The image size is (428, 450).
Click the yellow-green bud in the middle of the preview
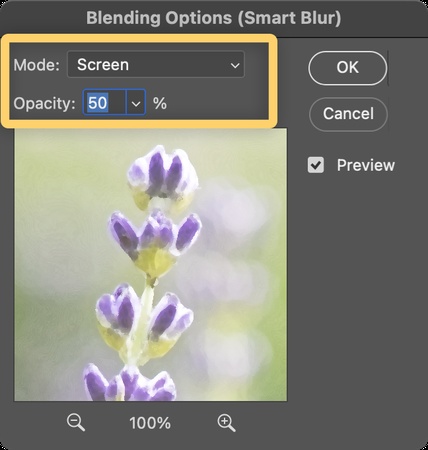153,262
